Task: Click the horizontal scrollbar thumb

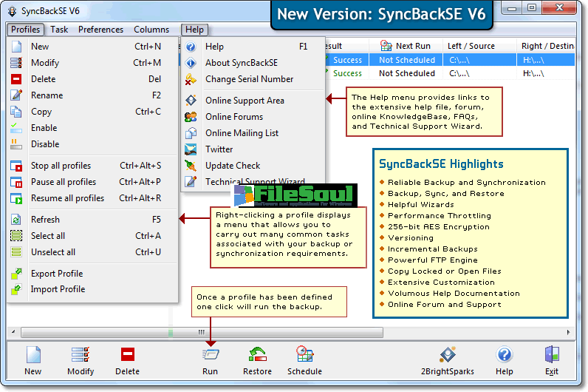Action: [202, 332]
